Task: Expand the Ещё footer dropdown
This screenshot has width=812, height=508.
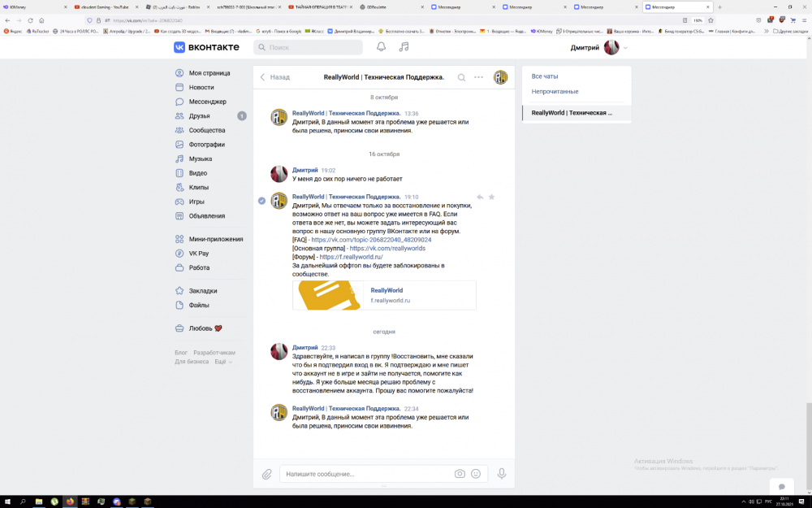Action: tap(224, 362)
